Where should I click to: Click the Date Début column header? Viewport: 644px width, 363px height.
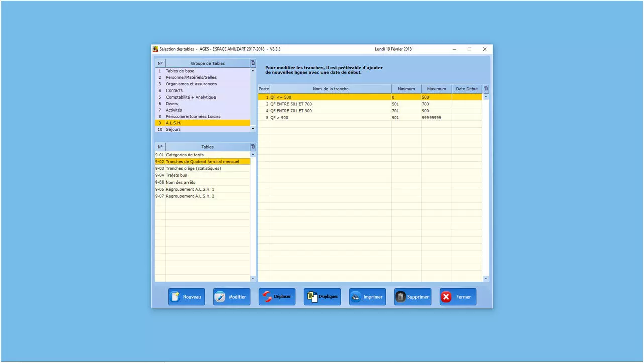[467, 89]
